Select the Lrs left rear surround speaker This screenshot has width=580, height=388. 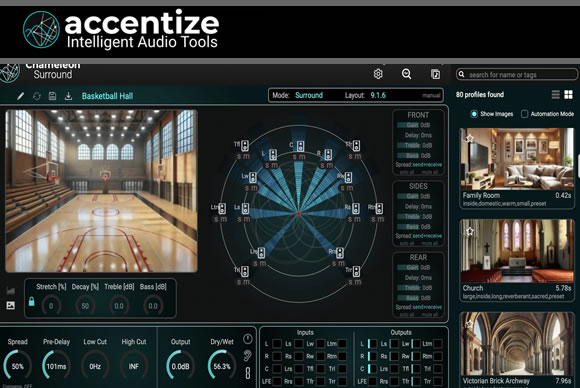261,253
